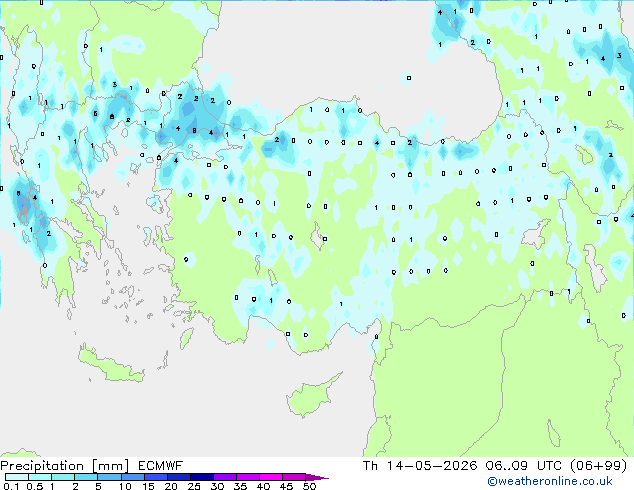The width and height of the screenshot is (634, 490).
Task: Select the 2–5 mm legend color box
Action: tap(86, 477)
